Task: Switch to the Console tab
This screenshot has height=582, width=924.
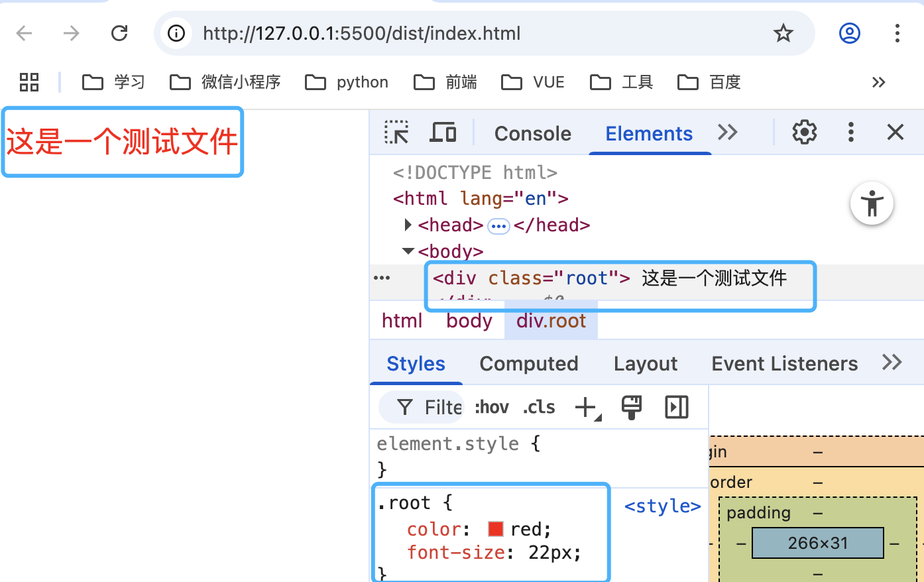Action: click(532, 133)
